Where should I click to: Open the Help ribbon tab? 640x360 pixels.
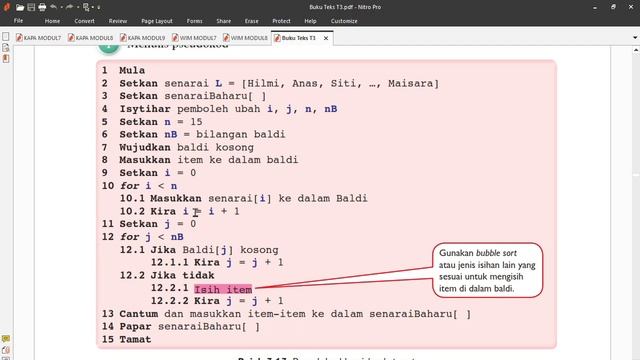click(310, 21)
